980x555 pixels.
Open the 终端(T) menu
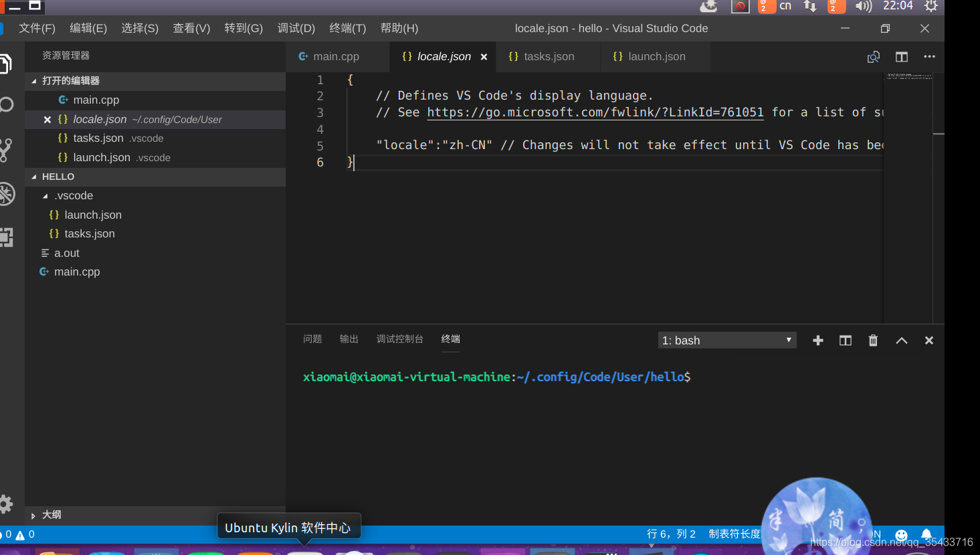coord(348,28)
